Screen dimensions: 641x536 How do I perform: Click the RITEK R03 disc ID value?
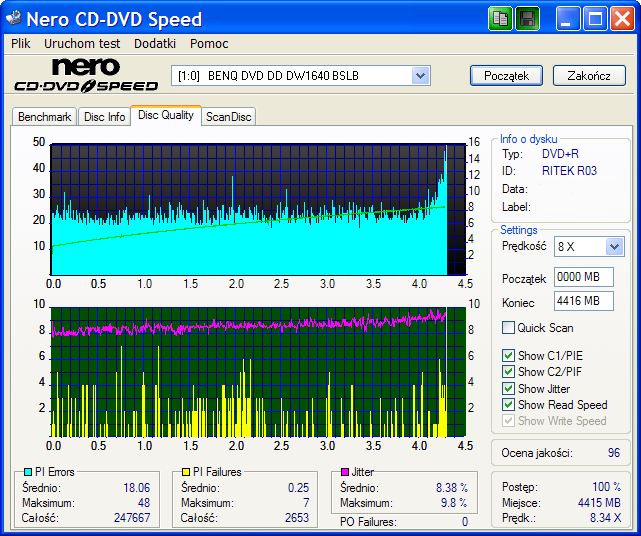pyautogui.click(x=569, y=170)
